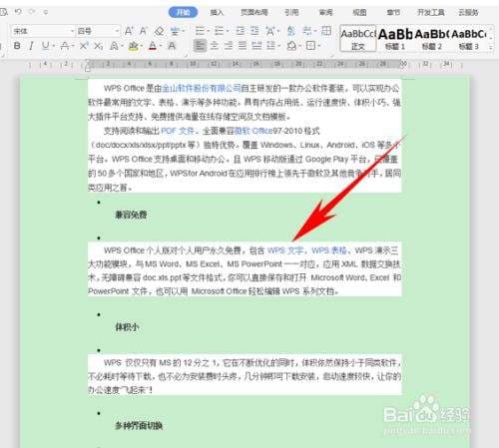
Task: Switch to the 引用 ribbon tab
Action: (x=291, y=12)
